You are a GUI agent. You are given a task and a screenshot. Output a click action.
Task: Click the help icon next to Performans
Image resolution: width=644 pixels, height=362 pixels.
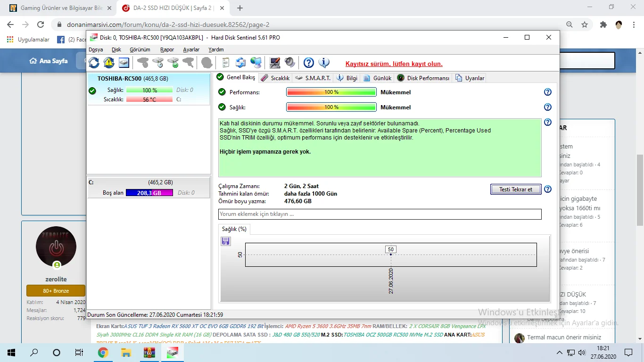[548, 92]
